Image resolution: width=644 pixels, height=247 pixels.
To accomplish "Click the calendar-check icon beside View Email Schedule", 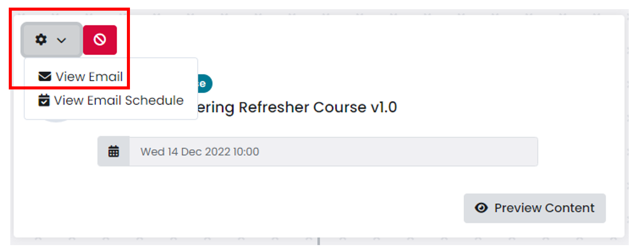I will click(44, 100).
